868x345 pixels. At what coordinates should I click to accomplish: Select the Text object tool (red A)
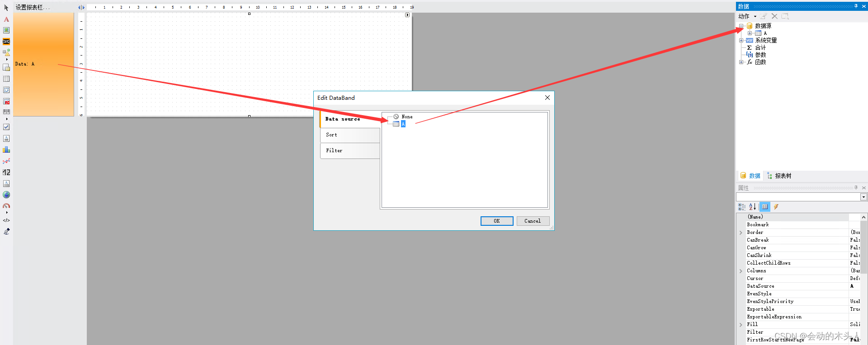(6, 19)
